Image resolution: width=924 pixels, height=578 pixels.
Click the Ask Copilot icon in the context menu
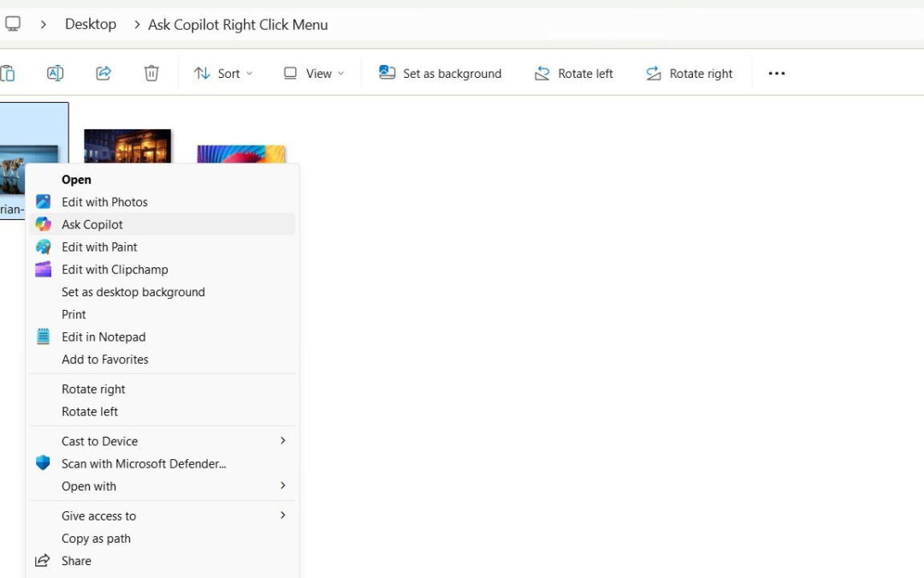click(43, 224)
